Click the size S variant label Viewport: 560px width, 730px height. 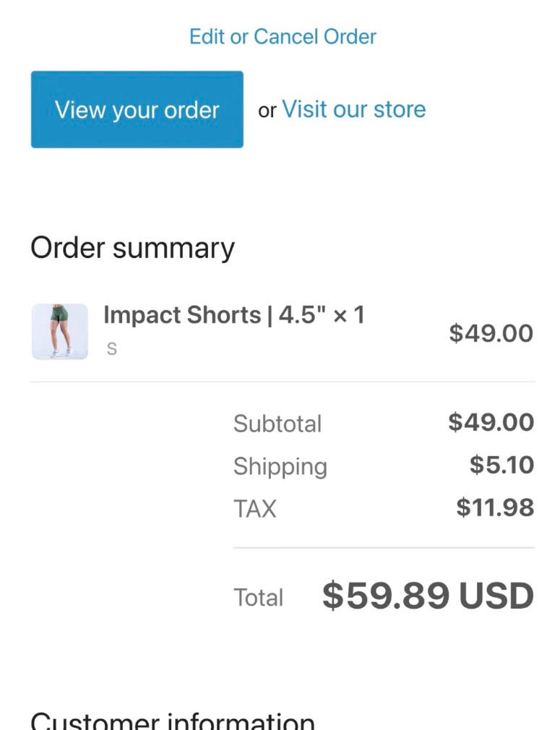111,349
